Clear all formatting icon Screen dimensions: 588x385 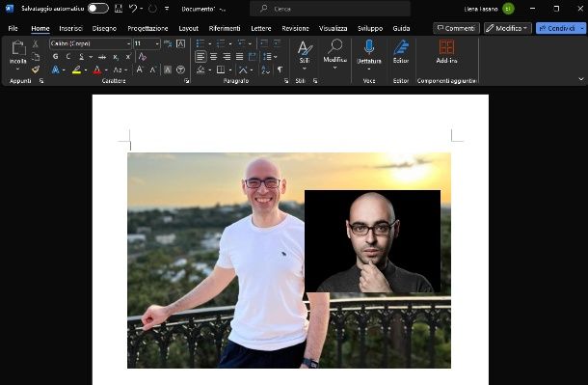click(142, 57)
